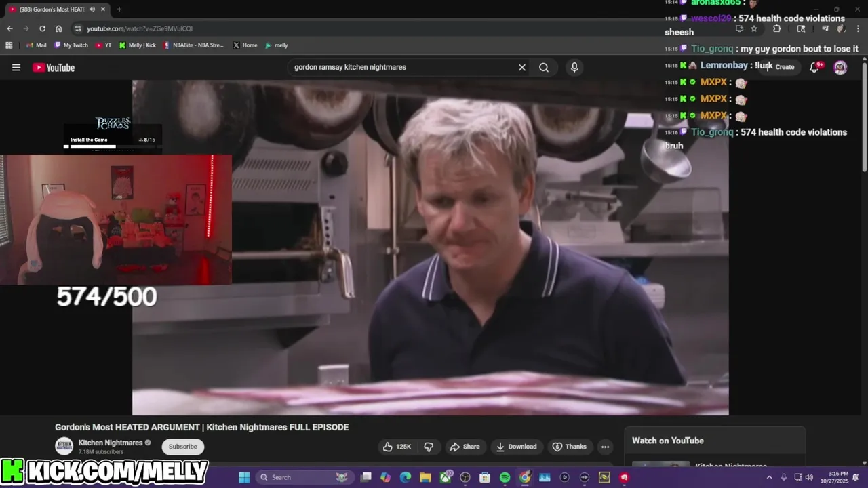Click the Windows taskbar Search box

(x=304, y=477)
